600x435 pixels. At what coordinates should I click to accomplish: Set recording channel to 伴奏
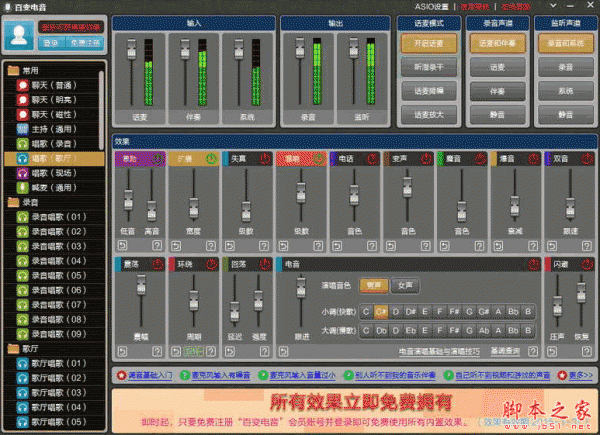click(497, 91)
